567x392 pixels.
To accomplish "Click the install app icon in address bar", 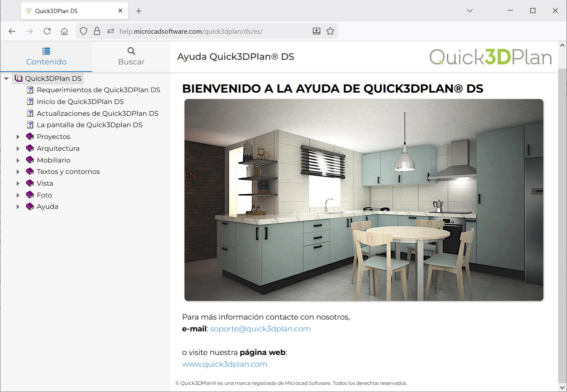I will click(317, 31).
